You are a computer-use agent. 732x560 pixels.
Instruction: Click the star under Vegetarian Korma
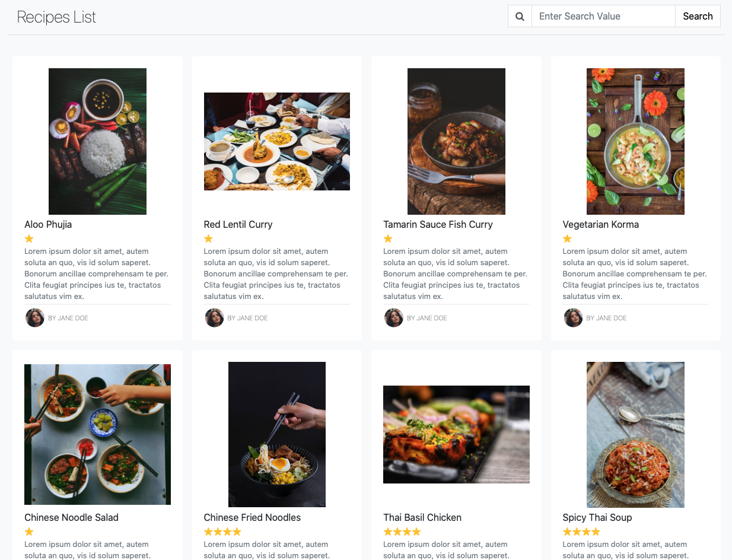point(567,238)
